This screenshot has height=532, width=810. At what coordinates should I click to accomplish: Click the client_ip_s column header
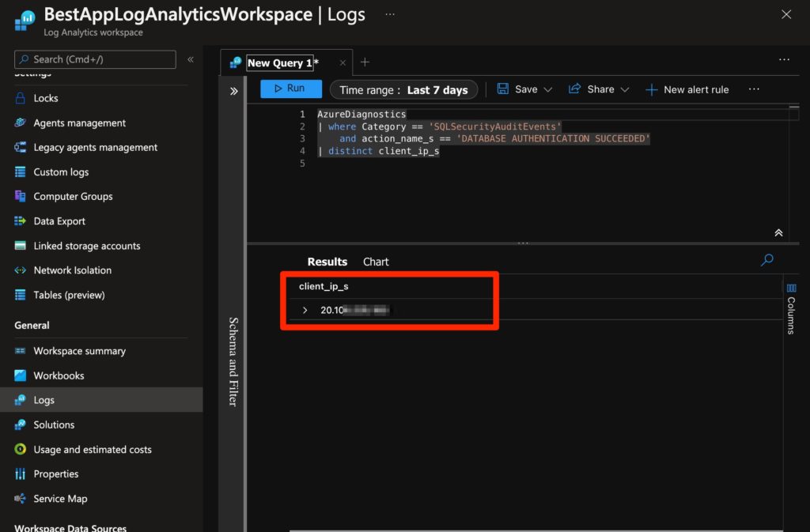pyautogui.click(x=324, y=286)
